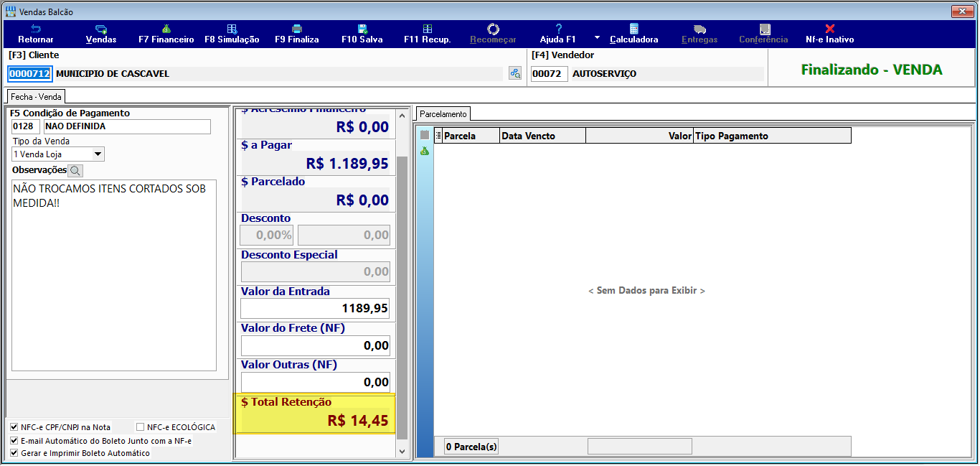Click the Tipo Pagamento column header
This screenshot has width=980, height=466.
(x=772, y=136)
